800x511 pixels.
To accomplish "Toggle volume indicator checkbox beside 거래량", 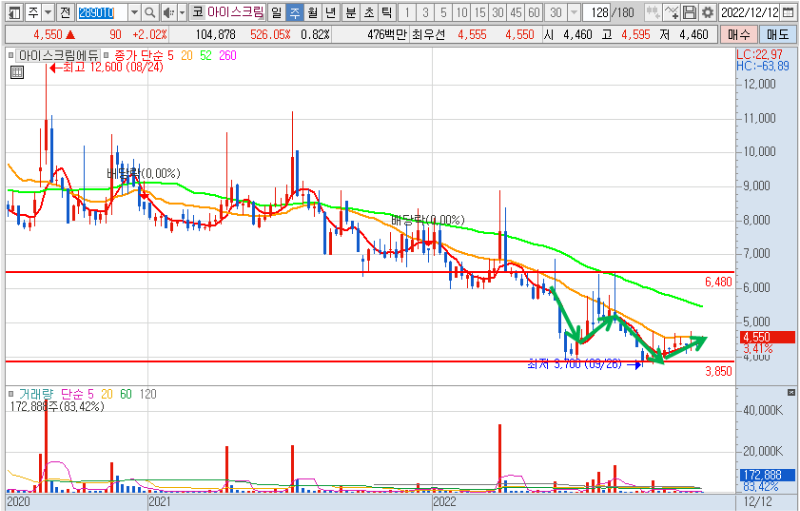I will [11, 394].
